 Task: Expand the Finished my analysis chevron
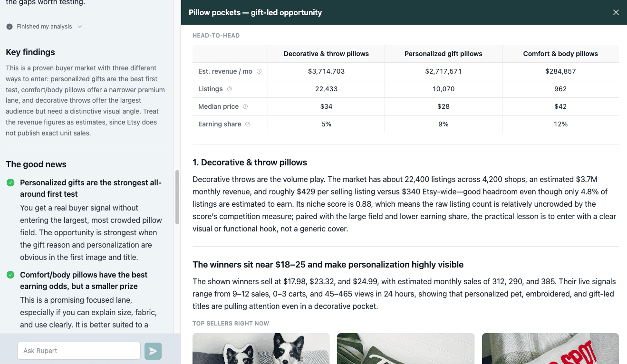click(x=80, y=27)
